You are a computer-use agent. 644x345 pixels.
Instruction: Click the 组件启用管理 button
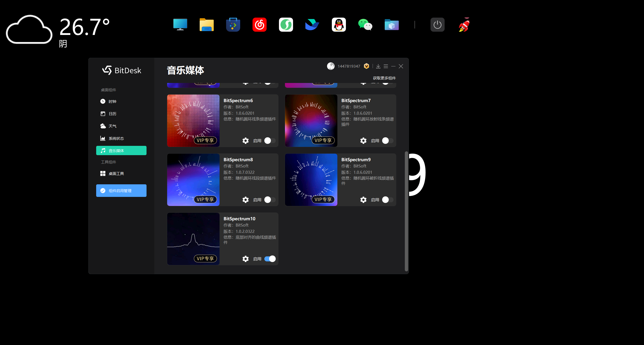click(x=121, y=191)
